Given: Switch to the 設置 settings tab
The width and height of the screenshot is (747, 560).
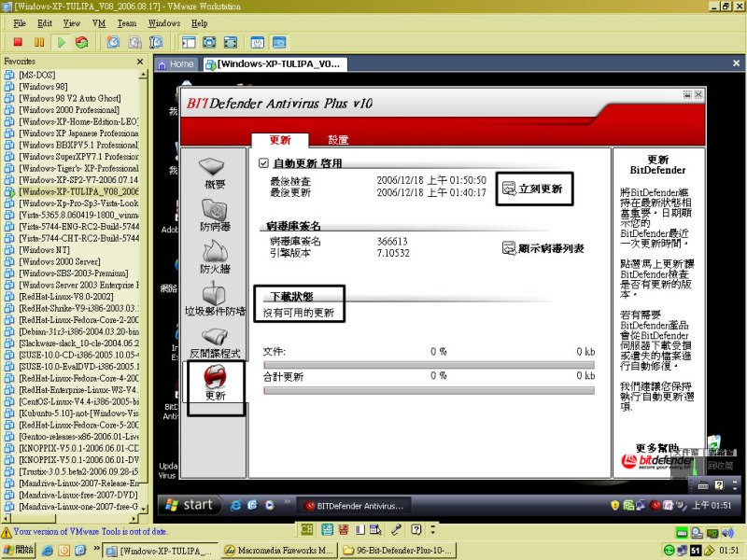Looking at the screenshot, I should click(338, 139).
